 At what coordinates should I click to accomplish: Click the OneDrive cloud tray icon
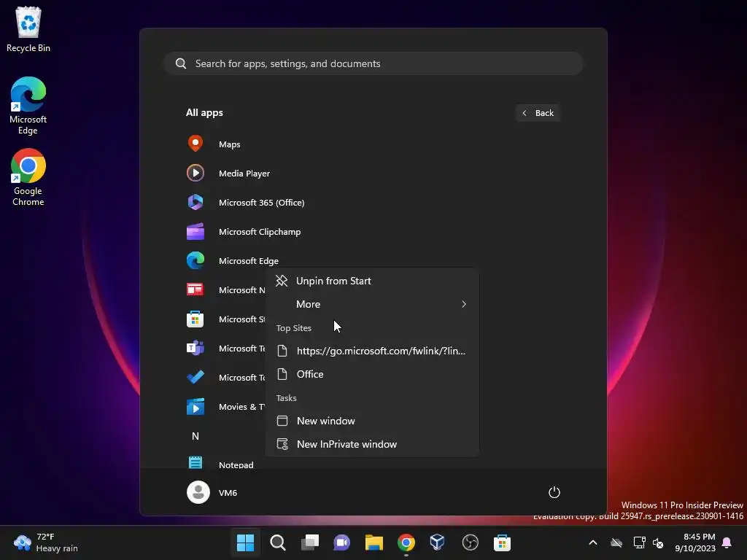click(x=616, y=542)
